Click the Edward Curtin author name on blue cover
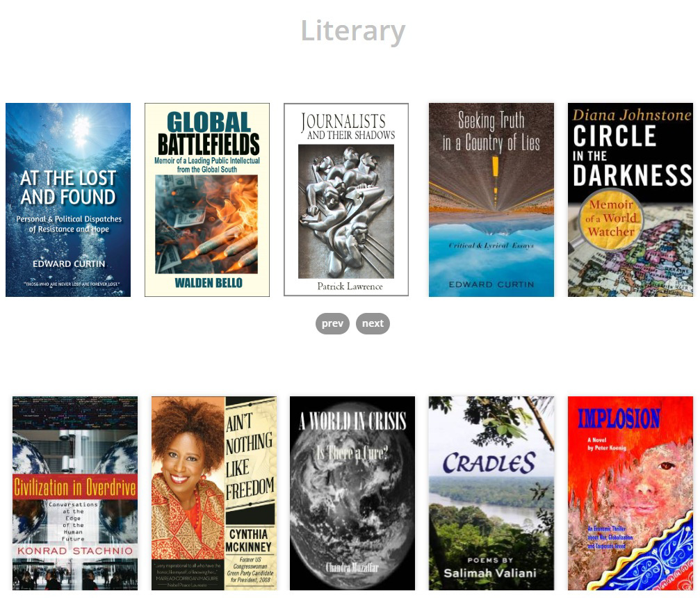 pyautogui.click(x=69, y=264)
